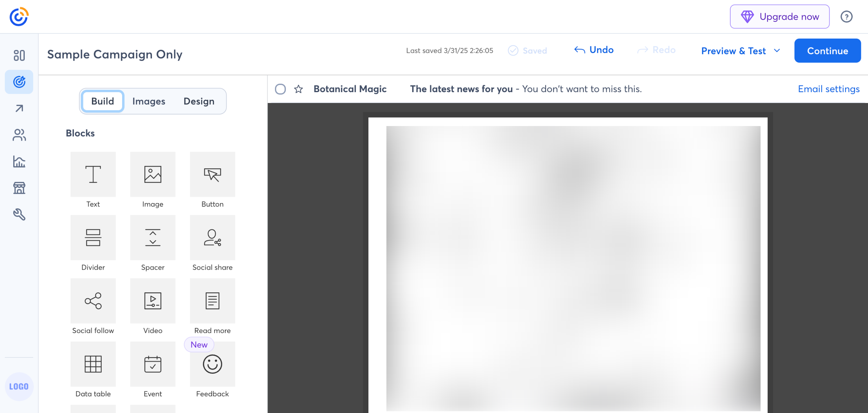868x413 pixels.
Task: Switch to the Images tab
Action: [x=149, y=101]
